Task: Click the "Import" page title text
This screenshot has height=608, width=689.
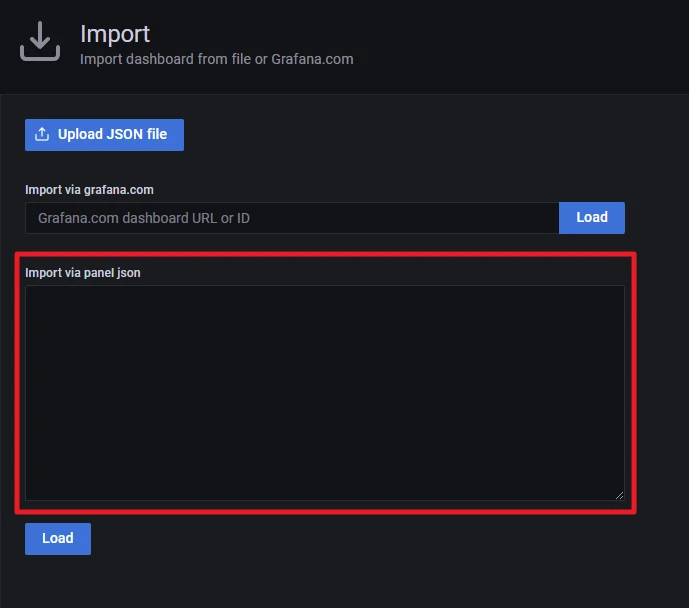Action: coord(115,33)
